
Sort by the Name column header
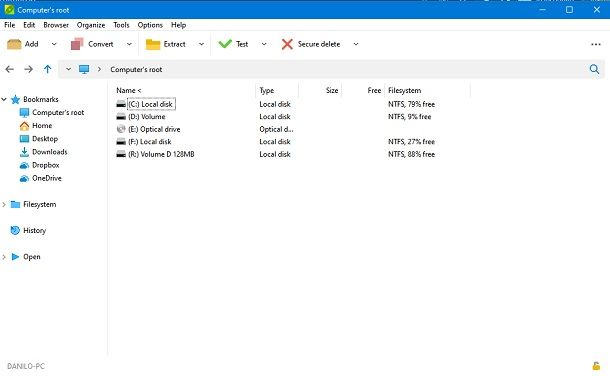pos(129,91)
